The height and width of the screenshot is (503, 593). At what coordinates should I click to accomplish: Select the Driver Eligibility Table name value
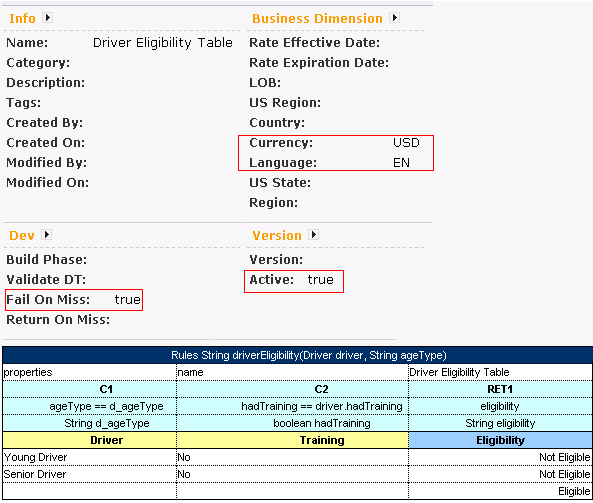point(163,42)
